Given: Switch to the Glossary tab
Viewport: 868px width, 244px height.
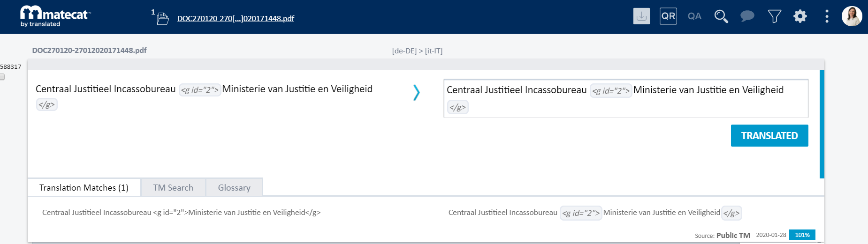Looking at the screenshot, I should (x=234, y=188).
